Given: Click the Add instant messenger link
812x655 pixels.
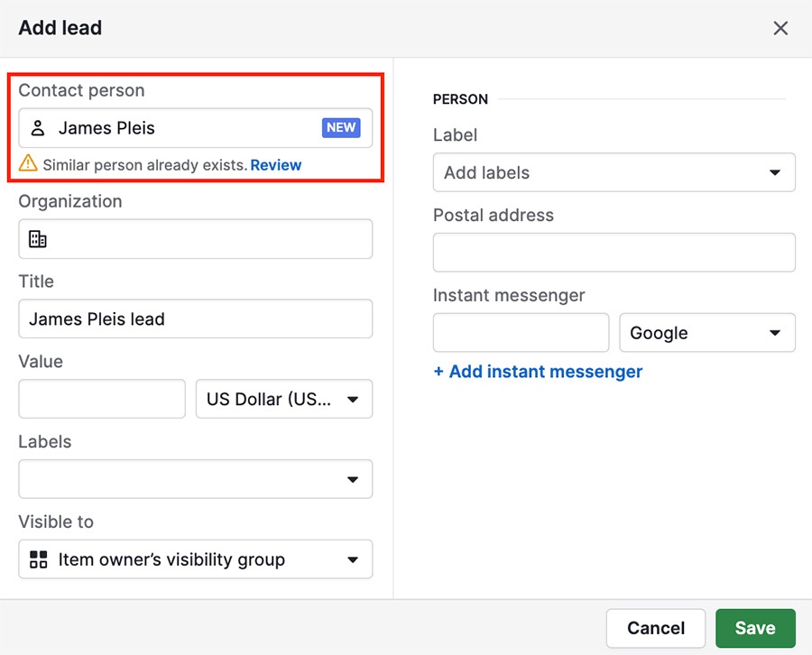Looking at the screenshot, I should (538, 372).
